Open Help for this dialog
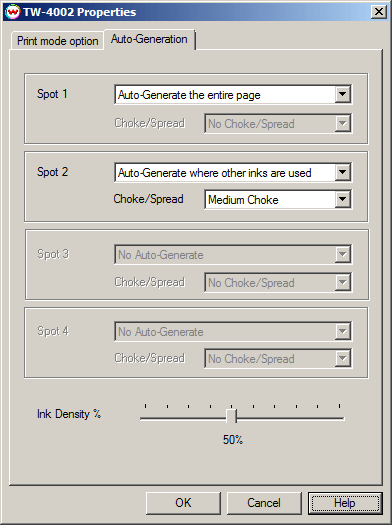The image size is (392, 525). point(345,503)
